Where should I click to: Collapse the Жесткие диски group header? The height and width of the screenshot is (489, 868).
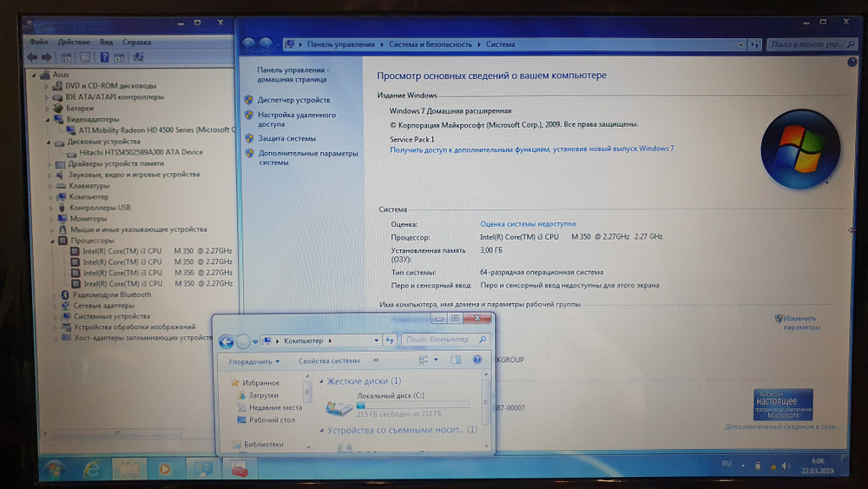click(x=324, y=381)
